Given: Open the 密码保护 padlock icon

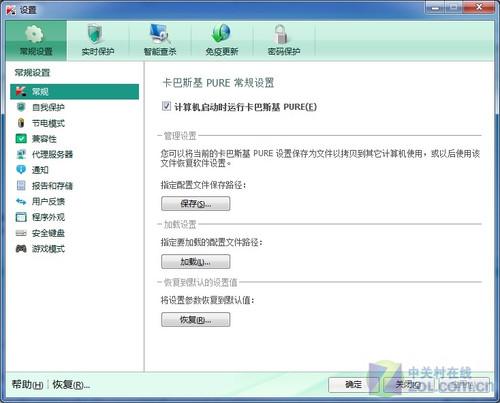Looking at the screenshot, I should pos(282,34).
